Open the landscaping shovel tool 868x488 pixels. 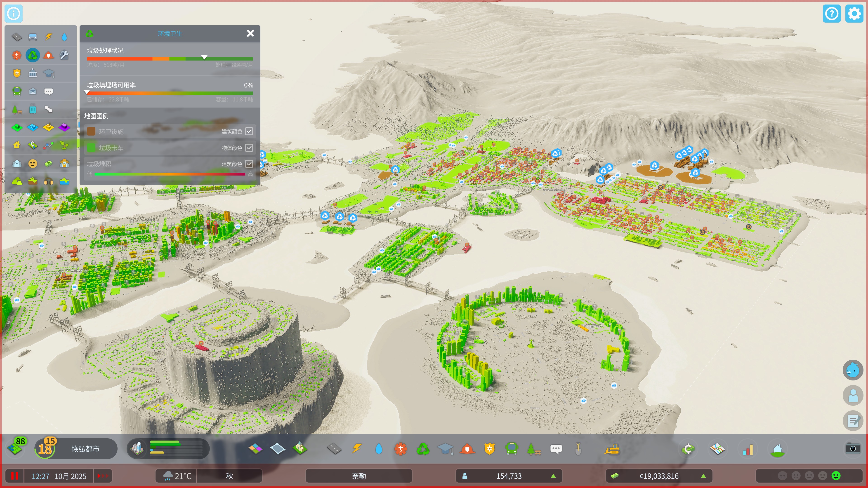coord(578,449)
